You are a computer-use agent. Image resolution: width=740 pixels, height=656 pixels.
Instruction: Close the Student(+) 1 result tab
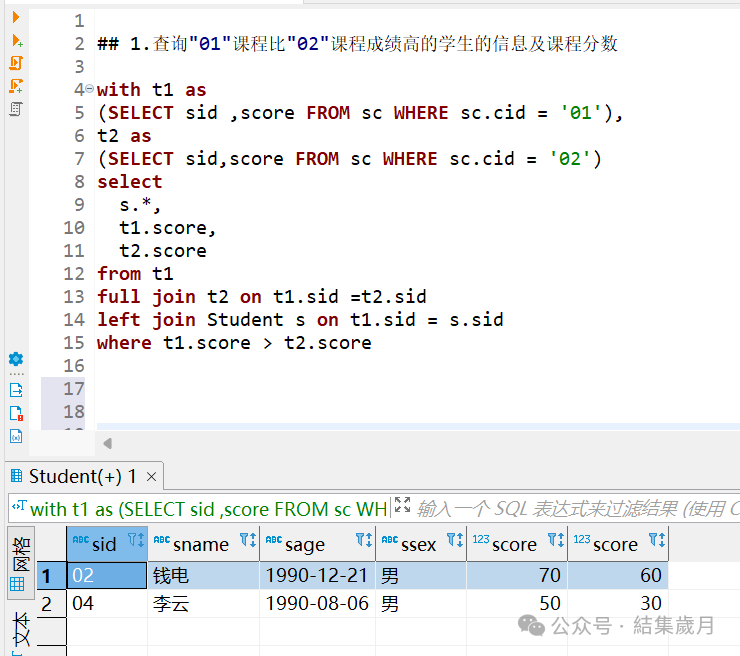151,477
